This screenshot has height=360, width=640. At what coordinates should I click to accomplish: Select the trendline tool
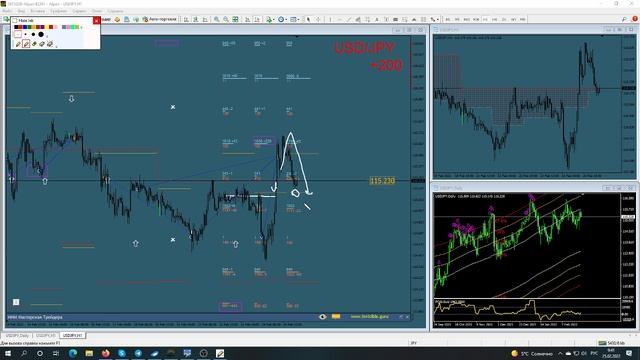point(349,19)
